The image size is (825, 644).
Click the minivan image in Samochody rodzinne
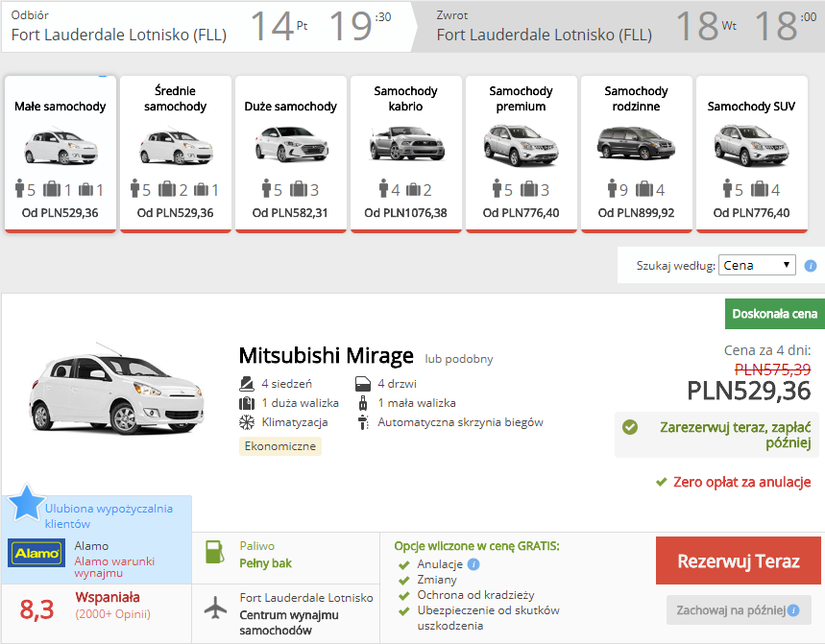tap(636, 143)
